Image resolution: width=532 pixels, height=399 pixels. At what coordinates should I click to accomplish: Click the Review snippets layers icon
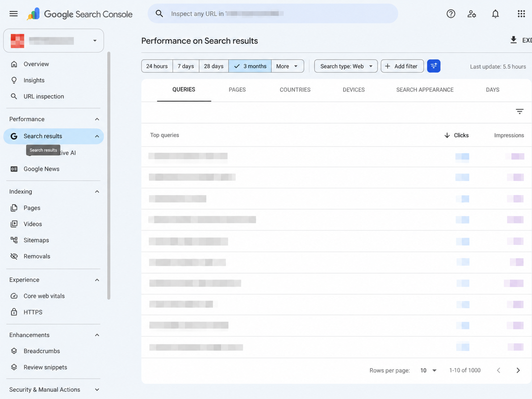pyautogui.click(x=14, y=367)
